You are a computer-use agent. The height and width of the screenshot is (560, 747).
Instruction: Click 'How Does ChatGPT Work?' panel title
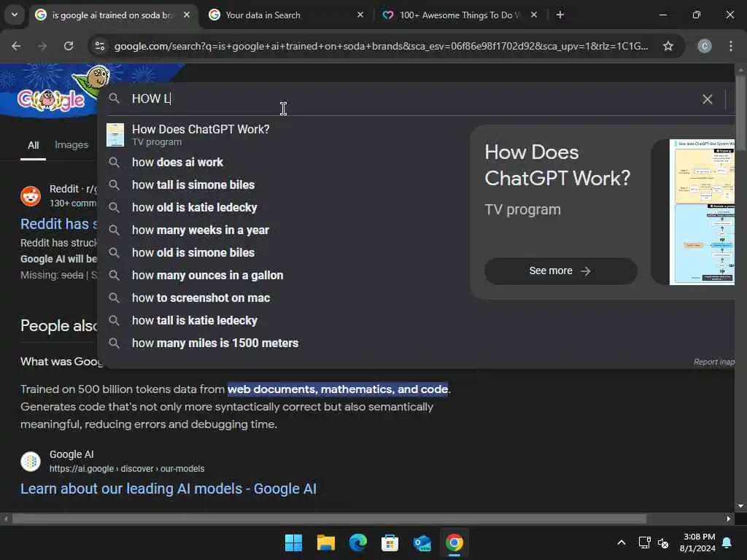click(557, 166)
